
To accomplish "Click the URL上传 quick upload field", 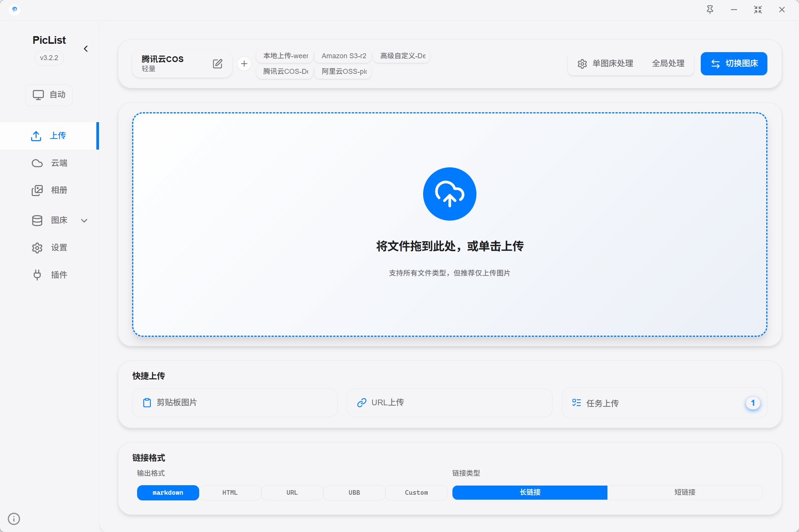I will (x=449, y=403).
